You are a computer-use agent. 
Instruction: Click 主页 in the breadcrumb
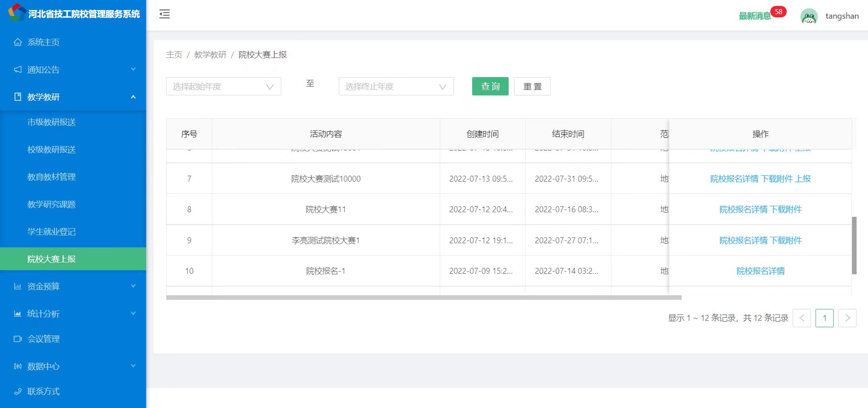pyautogui.click(x=174, y=55)
